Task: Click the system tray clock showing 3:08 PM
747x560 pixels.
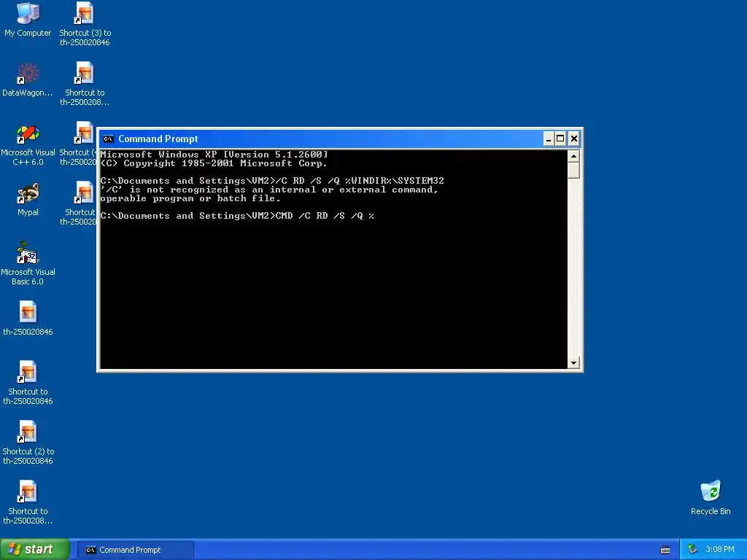Action: 720,550
